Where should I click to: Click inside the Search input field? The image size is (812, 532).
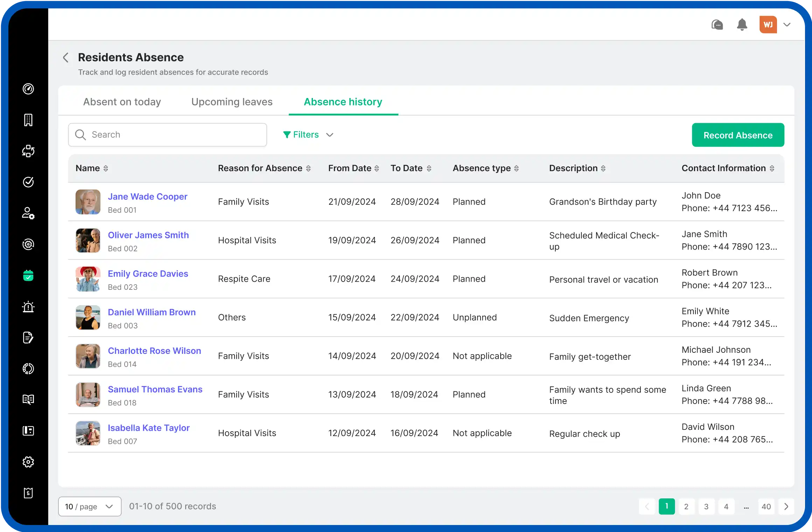(168, 135)
